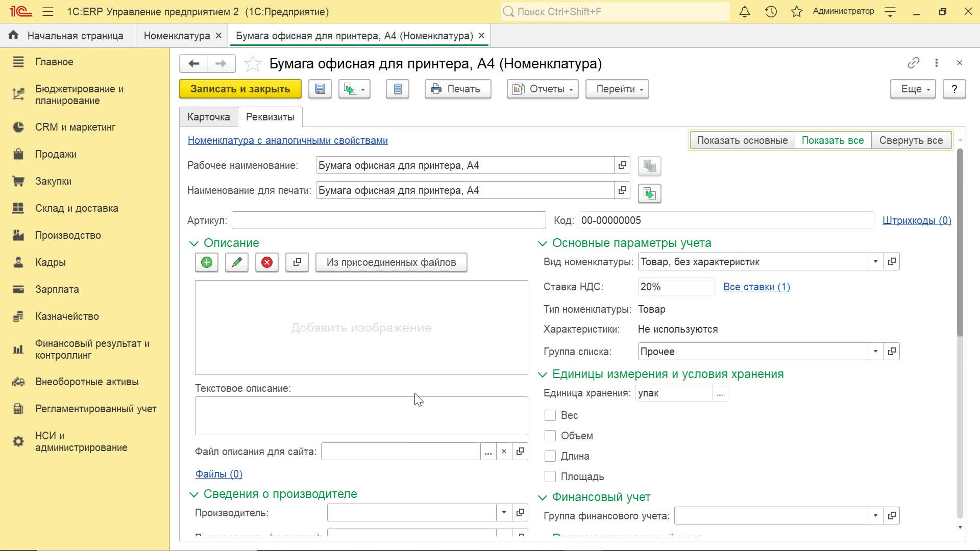Choose Единица хранения via ellipsis button
Viewport: 980px width, 551px height.
point(720,393)
